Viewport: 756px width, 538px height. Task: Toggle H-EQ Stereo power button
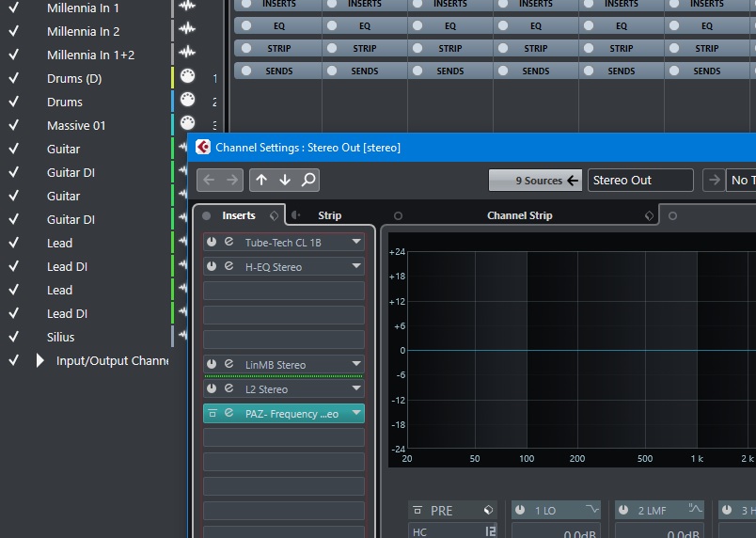(x=212, y=266)
